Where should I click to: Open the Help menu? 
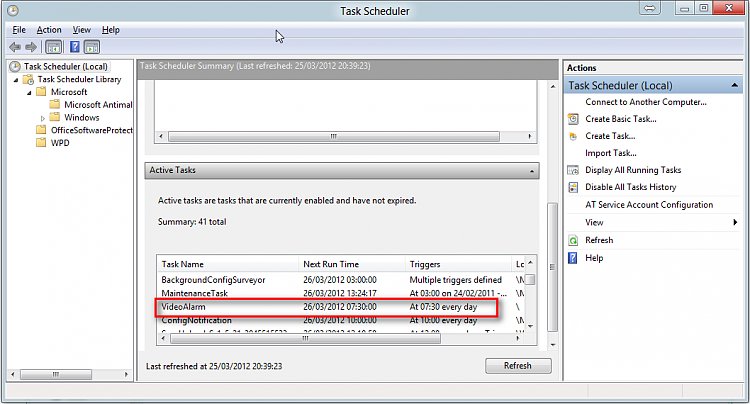tap(110, 30)
